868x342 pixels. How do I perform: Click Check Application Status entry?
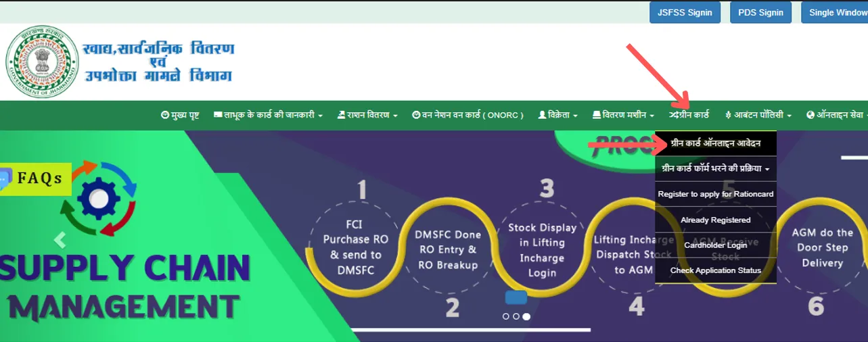click(x=715, y=270)
